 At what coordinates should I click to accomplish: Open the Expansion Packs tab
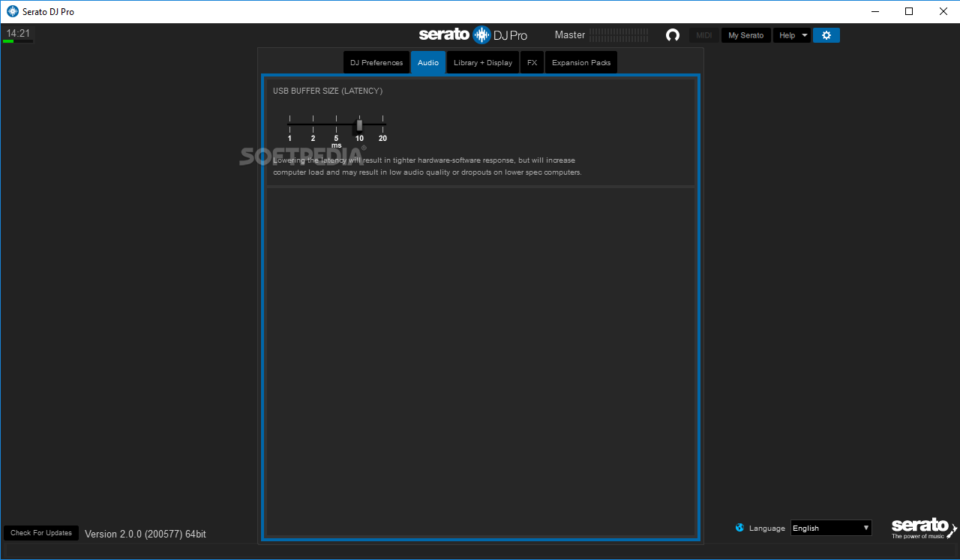click(581, 62)
